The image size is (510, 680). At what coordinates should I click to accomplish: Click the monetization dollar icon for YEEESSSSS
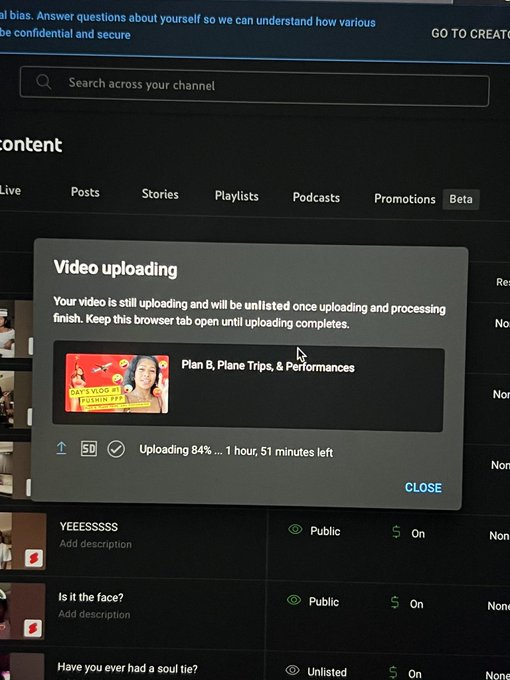396,532
